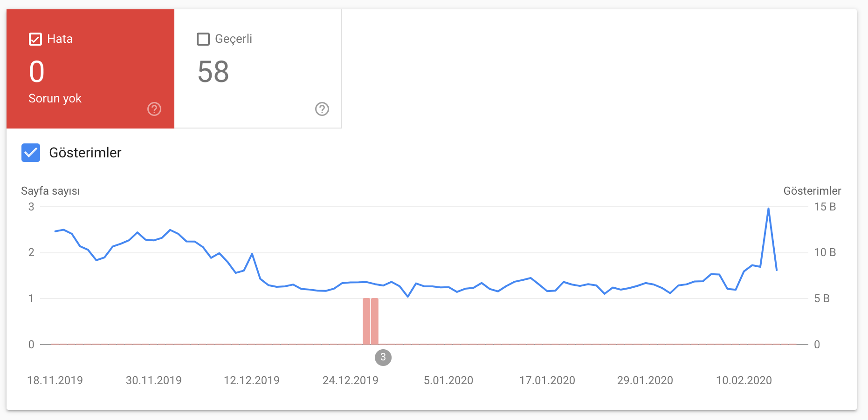Click the 18.11.2019 date label
The image size is (868, 420).
pos(55,380)
